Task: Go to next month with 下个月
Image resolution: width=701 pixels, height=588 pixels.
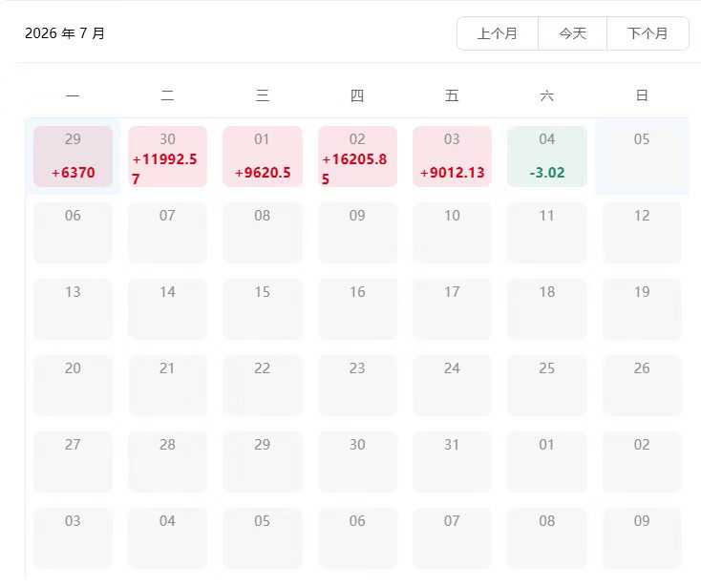Action: 648,33
